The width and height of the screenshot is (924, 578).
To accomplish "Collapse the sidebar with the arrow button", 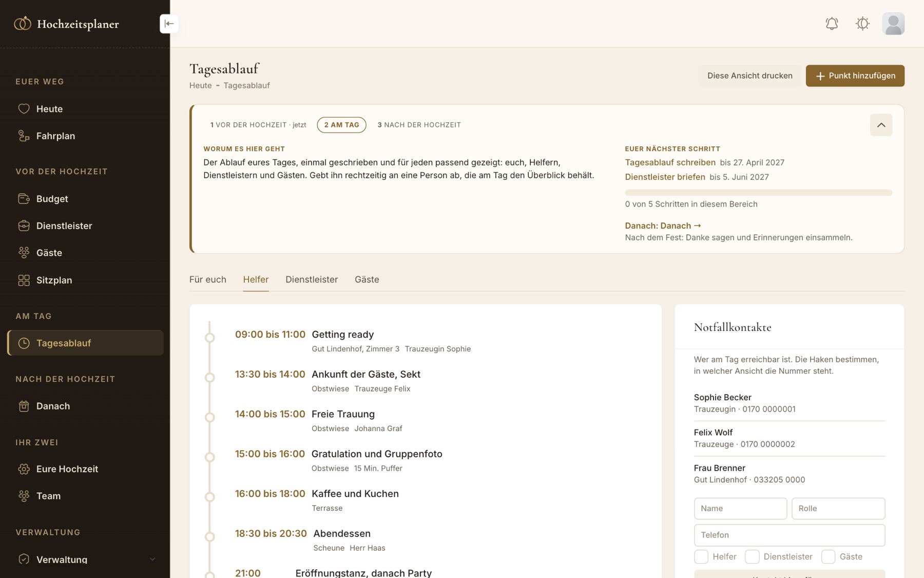I will point(169,24).
